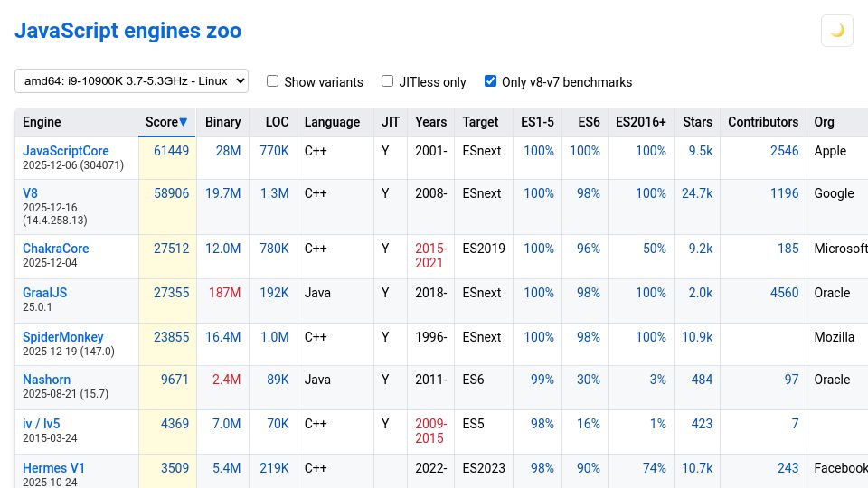Sort by the Target column header

tap(484, 122)
